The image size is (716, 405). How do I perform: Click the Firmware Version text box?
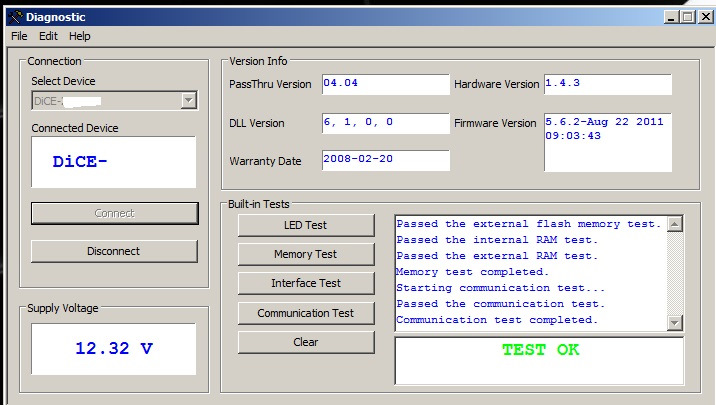click(608, 142)
